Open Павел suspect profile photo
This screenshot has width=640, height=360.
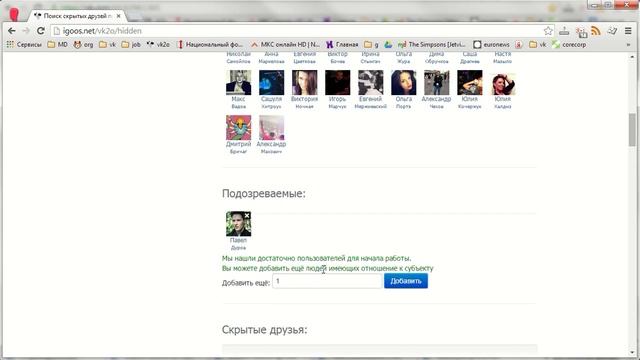(238, 224)
